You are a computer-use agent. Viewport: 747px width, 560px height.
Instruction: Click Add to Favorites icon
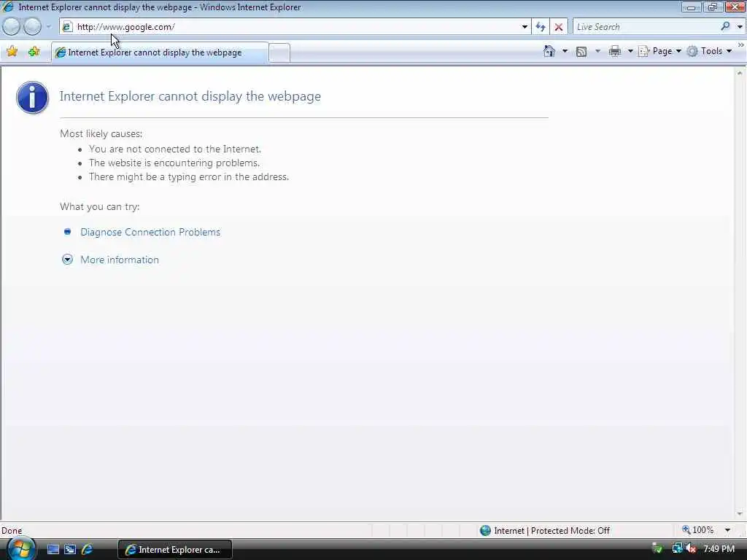34,52
